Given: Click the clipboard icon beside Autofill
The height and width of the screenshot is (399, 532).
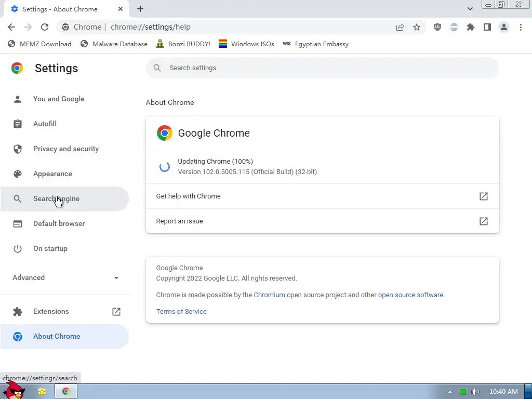Looking at the screenshot, I should [x=18, y=124].
